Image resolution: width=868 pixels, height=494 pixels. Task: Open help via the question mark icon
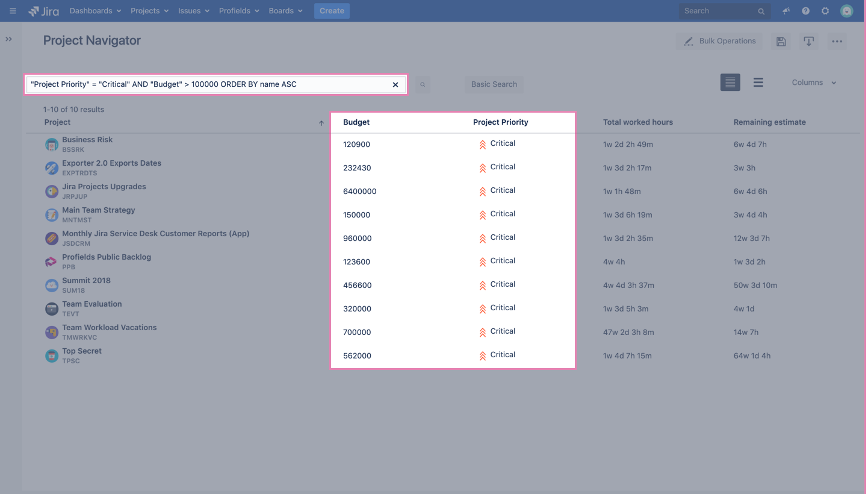805,10
